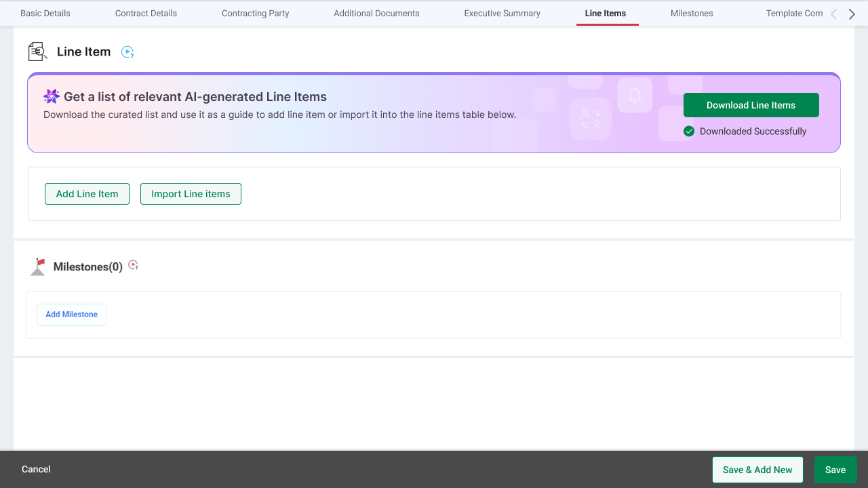This screenshot has width=868, height=488.
Task: Click the right arrow to scroll tabs forward
Action: pyautogui.click(x=852, y=14)
